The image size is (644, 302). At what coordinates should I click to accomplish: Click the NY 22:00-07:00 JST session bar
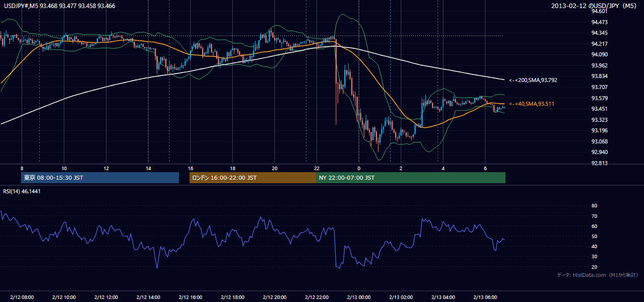click(x=411, y=178)
